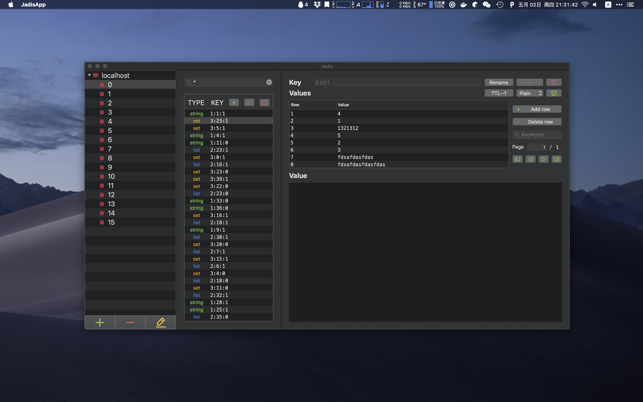This screenshot has width=643, height=402.
Task: Edit the connection with the pencil icon
Action: [161, 323]
